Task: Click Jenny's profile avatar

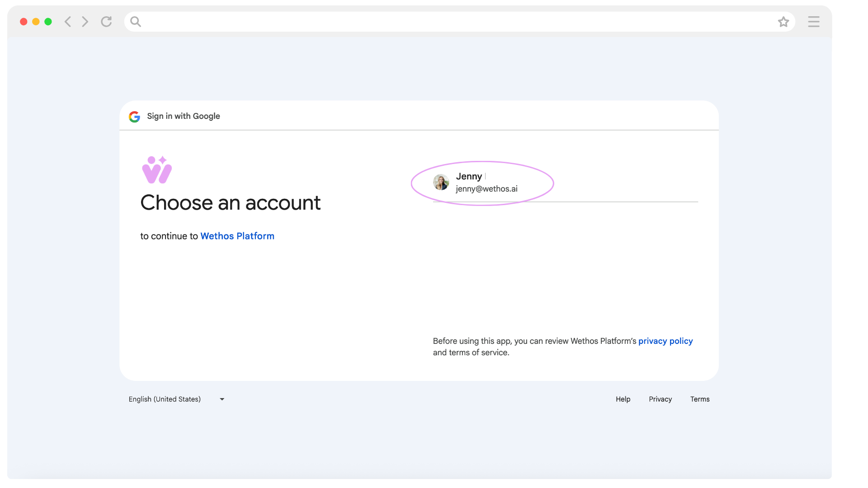Action: pos(441,182)
